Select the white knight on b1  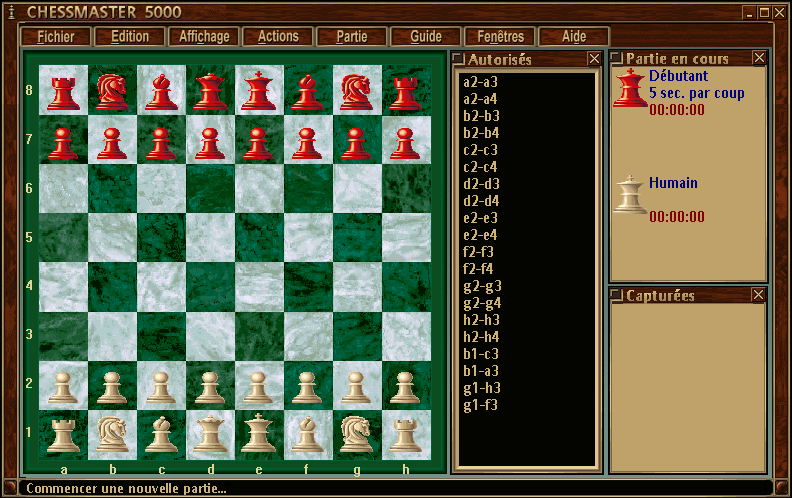click(112, 434)
